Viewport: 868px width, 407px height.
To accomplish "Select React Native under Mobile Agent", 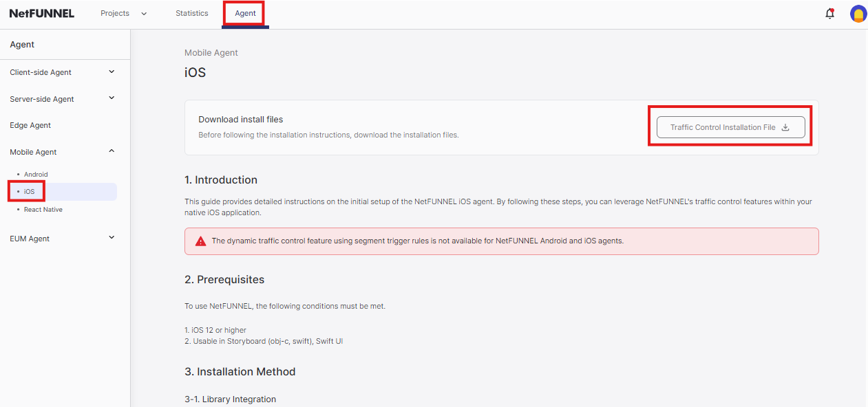I will pyautogui.click(x=43, y=209).
